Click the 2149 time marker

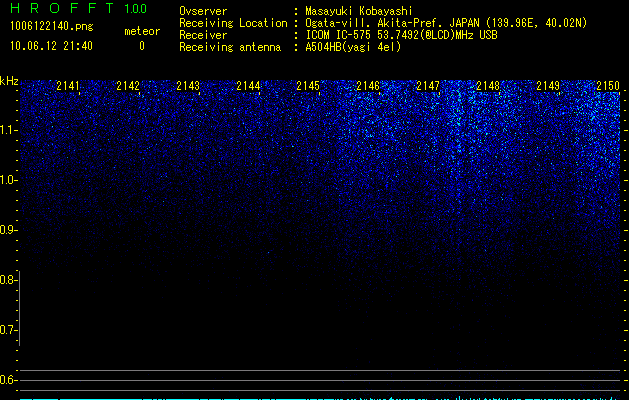[548, 85]
